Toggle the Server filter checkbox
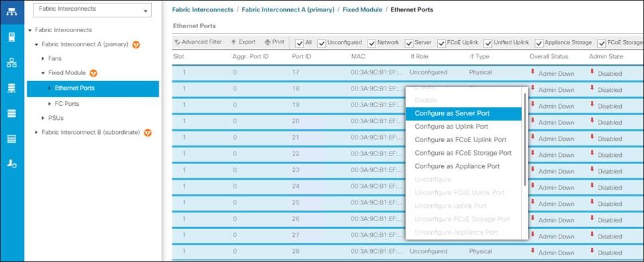 tap(409, 43)
